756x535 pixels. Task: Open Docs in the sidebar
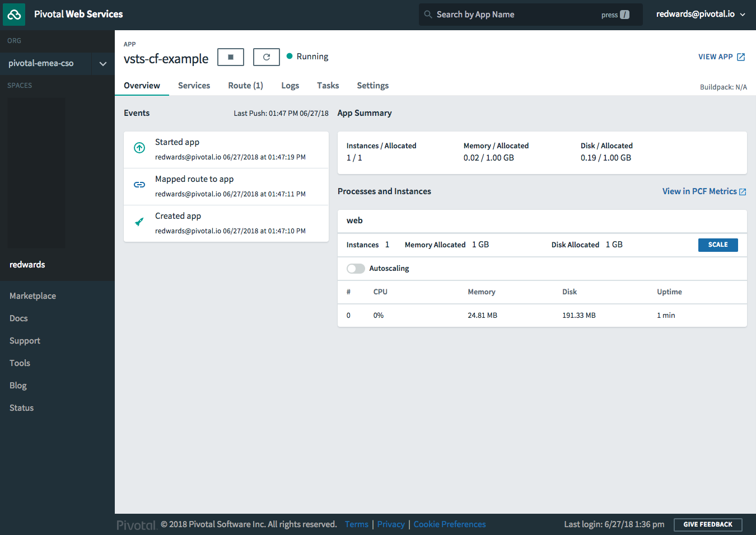tap(18, 318)
